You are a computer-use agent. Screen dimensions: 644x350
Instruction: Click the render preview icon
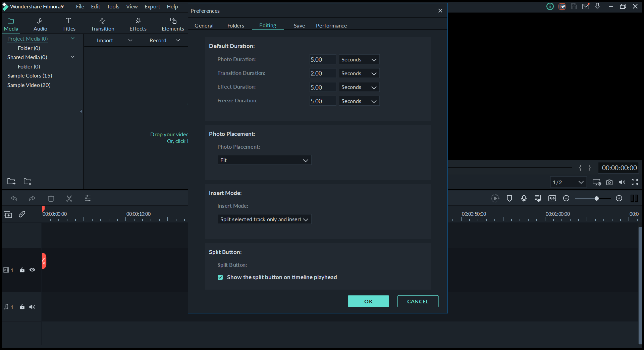click(495, 198)
